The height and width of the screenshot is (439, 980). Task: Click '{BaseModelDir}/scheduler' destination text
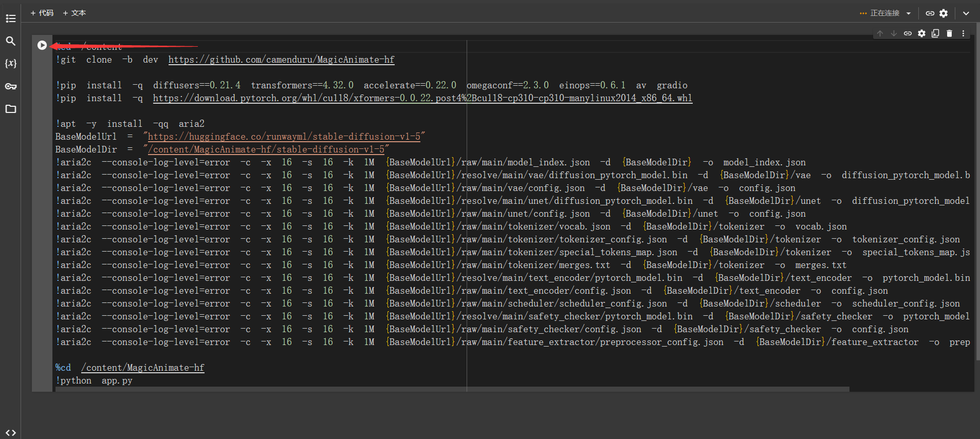[x=760, y=303]
